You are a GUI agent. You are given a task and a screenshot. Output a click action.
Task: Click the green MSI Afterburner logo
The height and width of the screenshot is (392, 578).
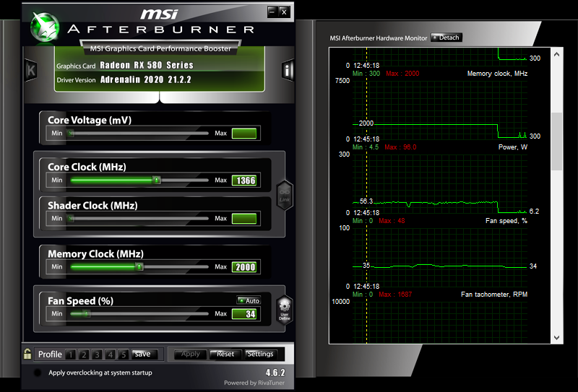(45, 26)
